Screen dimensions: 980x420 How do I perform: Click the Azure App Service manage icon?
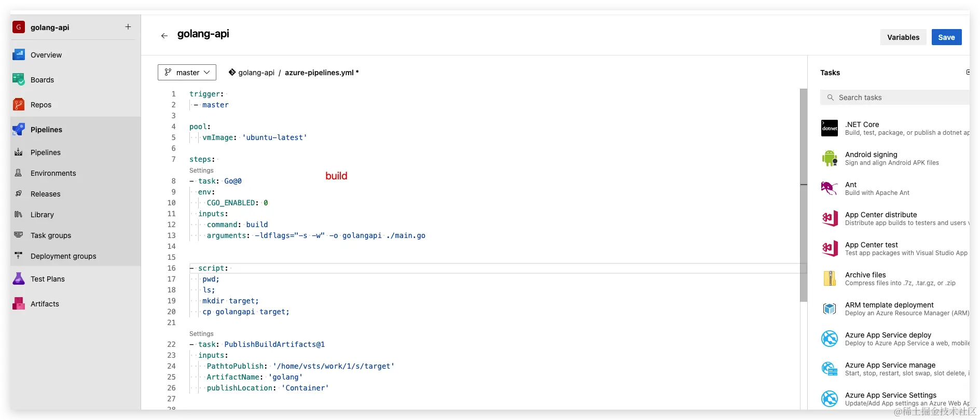click(x=830, y=369)
